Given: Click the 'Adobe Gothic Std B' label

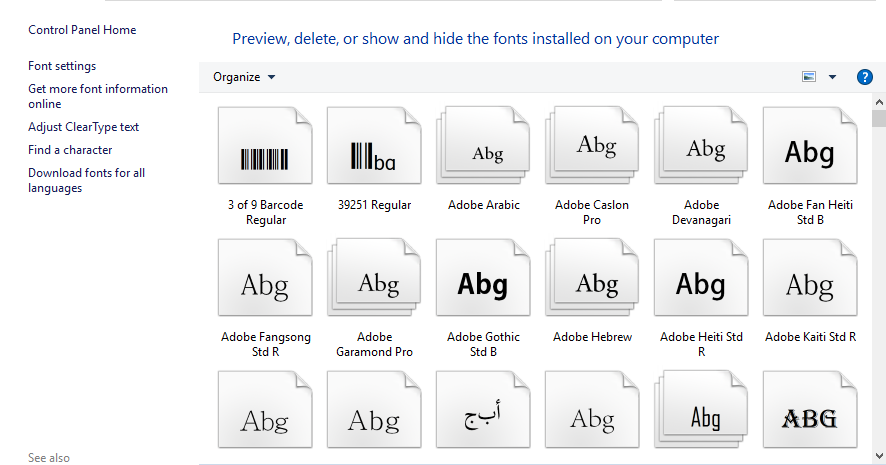Looking at the screenshot, I should 483,344.
